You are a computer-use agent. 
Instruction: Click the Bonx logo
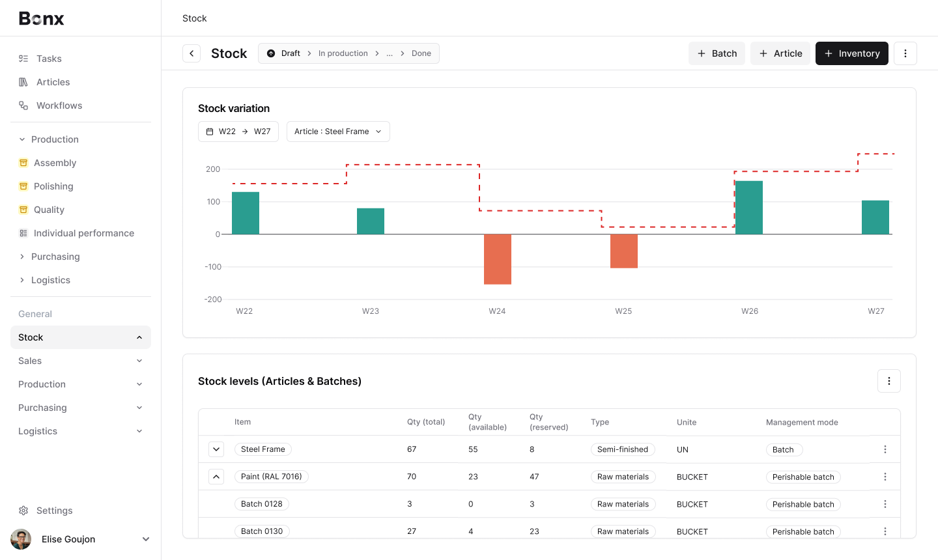tap(42, 18)
